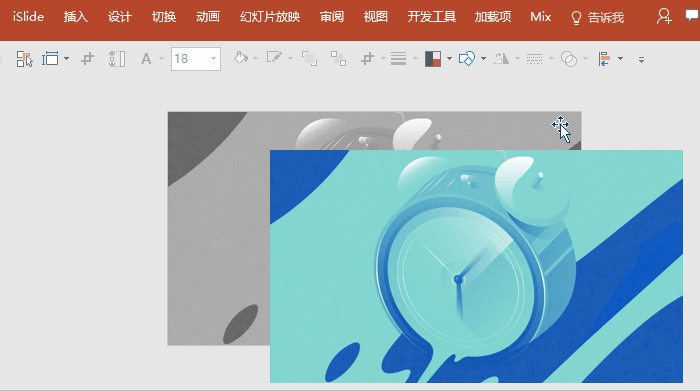Click the slide size icon

click(50, 58)
